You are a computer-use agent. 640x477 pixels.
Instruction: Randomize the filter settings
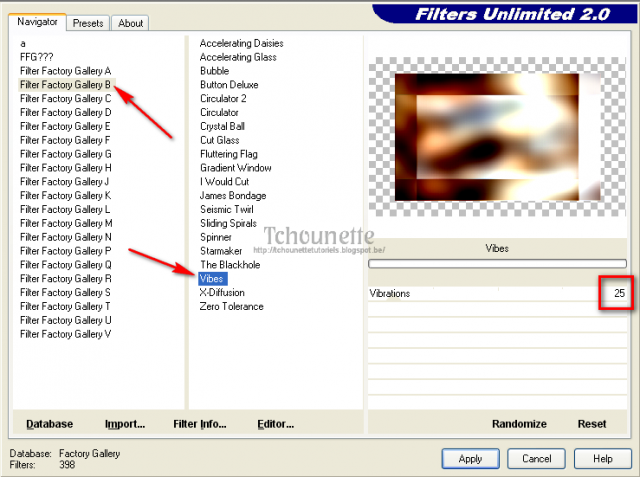coord(519,424)
